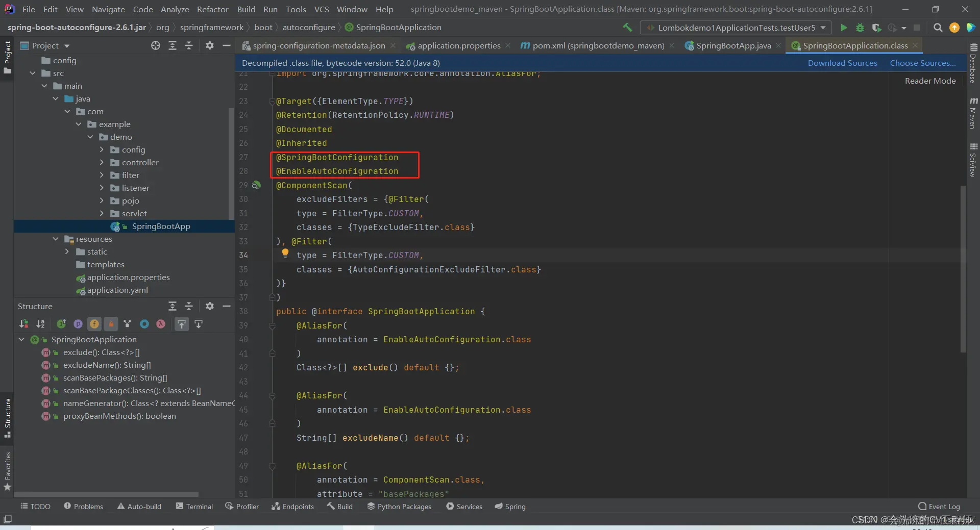Open Event Log
The image size is (980, 530).
point(939,507)
